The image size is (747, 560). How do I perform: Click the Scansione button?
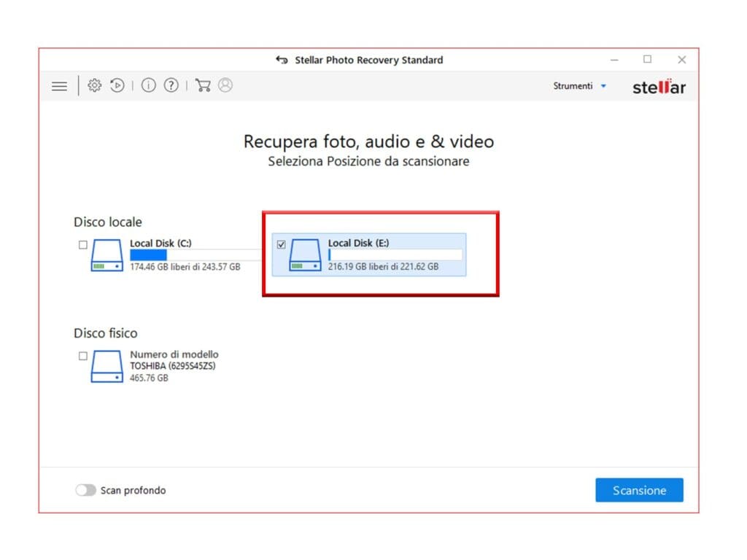coord(639,490)
